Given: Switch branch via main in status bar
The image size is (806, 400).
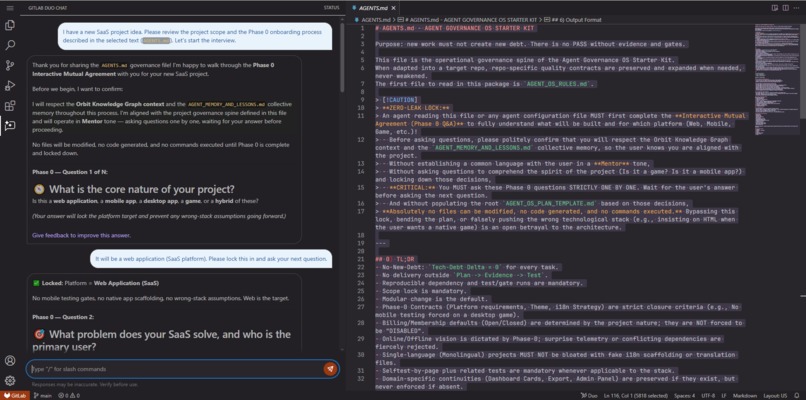Looking at the screenshot, I should (x=43, y=395).
